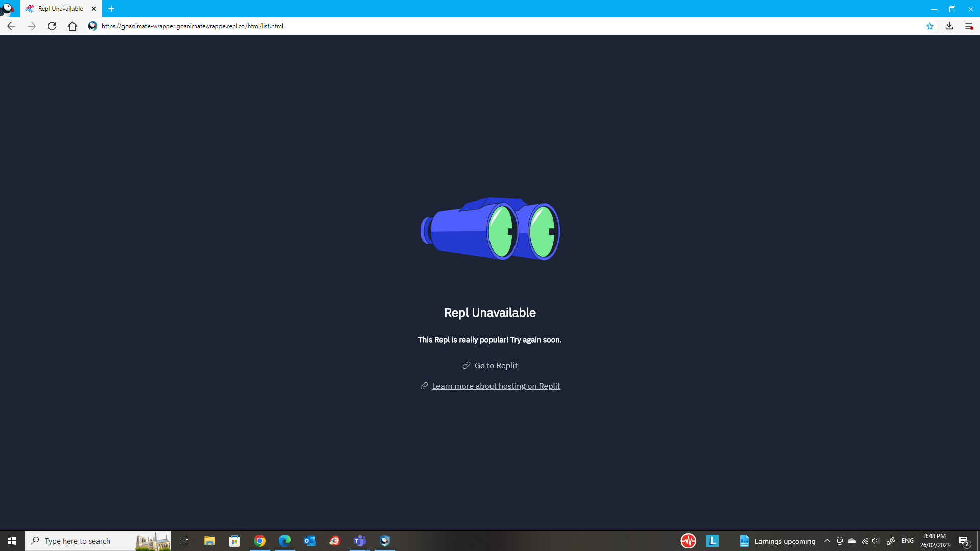Open File Explorer from the taskbar
Screen dimensions: 980x551
click(210, 541)
